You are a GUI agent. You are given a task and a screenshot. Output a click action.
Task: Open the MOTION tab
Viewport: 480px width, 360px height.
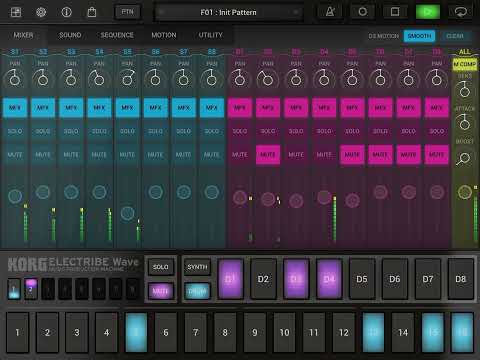pyautogui.click(x=164, y=35)
